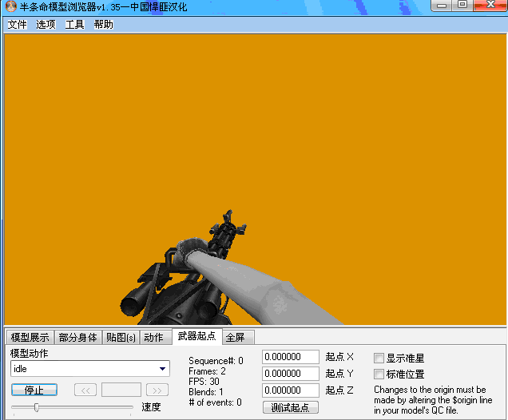Click the next frame >> button

[x=157, y=390]
